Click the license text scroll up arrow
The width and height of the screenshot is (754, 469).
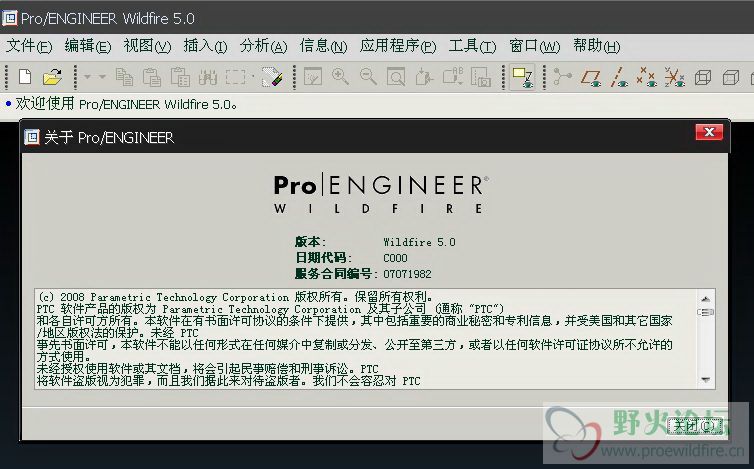[705, 299]
